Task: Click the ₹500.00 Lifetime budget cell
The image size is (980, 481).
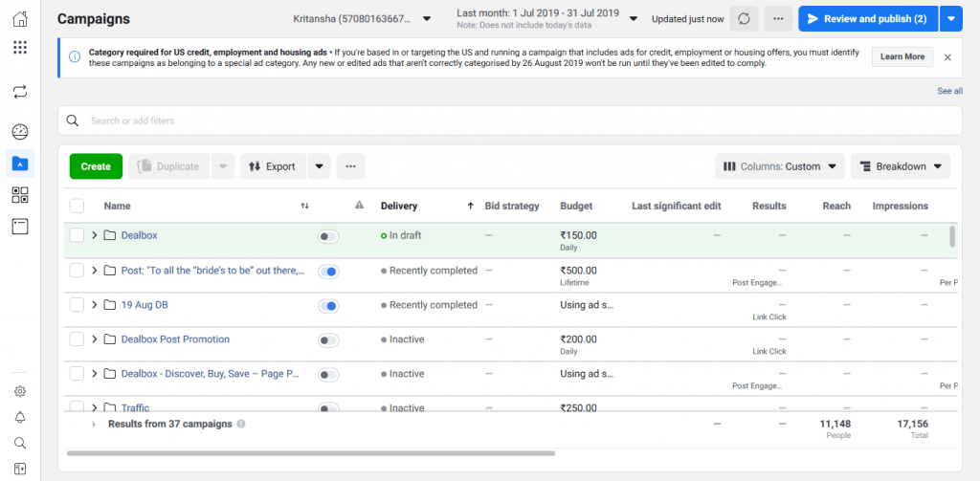Action: pos(578,275)
